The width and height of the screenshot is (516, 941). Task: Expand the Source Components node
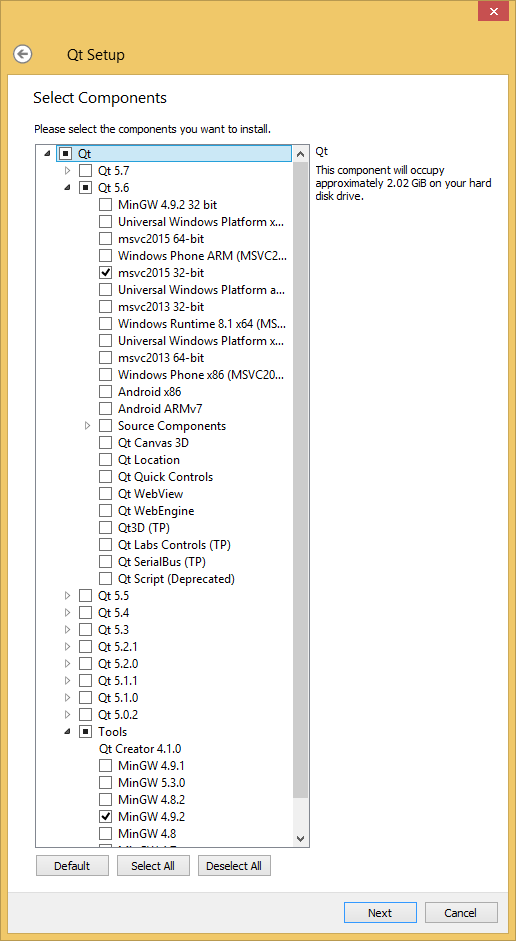tap(88, 425)
